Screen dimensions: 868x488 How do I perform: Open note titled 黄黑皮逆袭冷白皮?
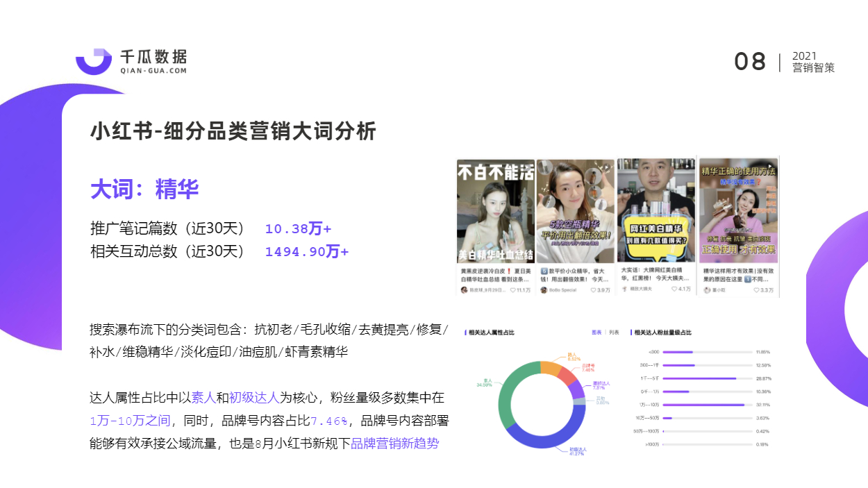click(x=495, y=274)
